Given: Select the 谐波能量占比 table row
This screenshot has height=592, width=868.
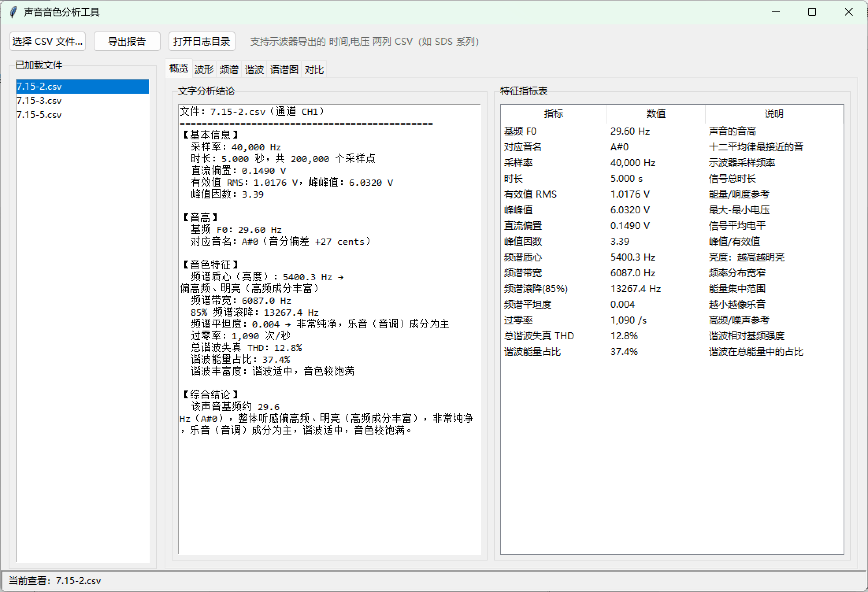Looking at the screenshot, I should [x=672, y=351].
